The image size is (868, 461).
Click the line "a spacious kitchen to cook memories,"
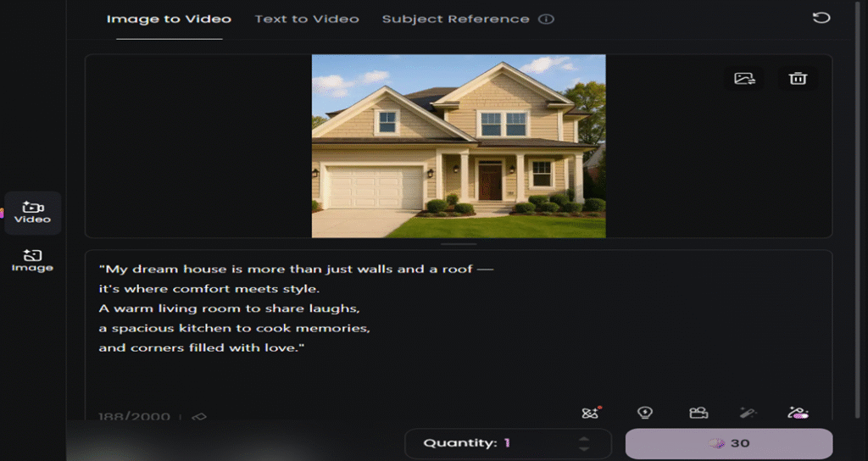tap(234, 328)
